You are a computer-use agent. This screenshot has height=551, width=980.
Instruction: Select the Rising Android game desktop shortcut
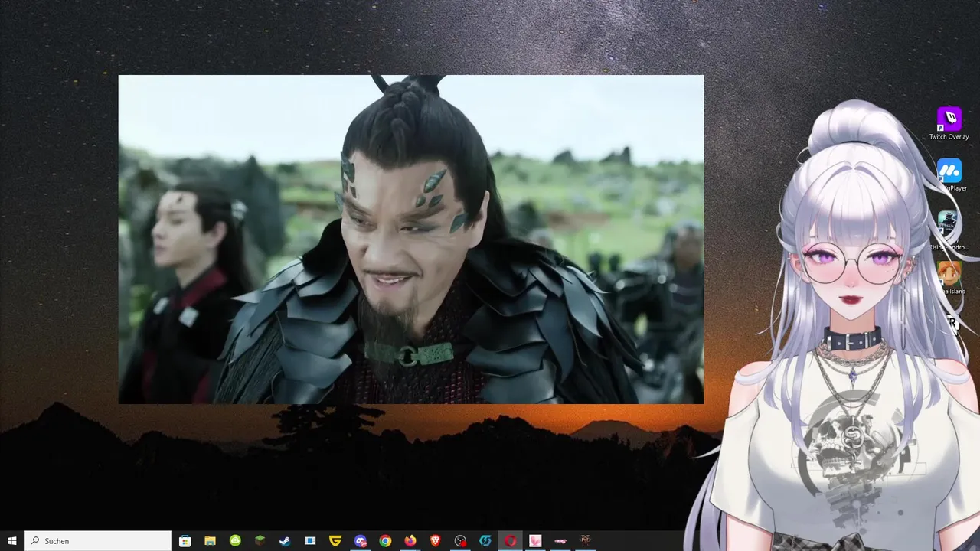coord(949,231)
